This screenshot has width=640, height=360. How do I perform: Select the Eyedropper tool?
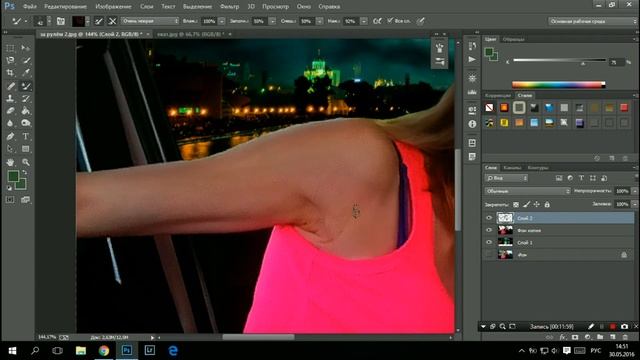click(25, 73)
